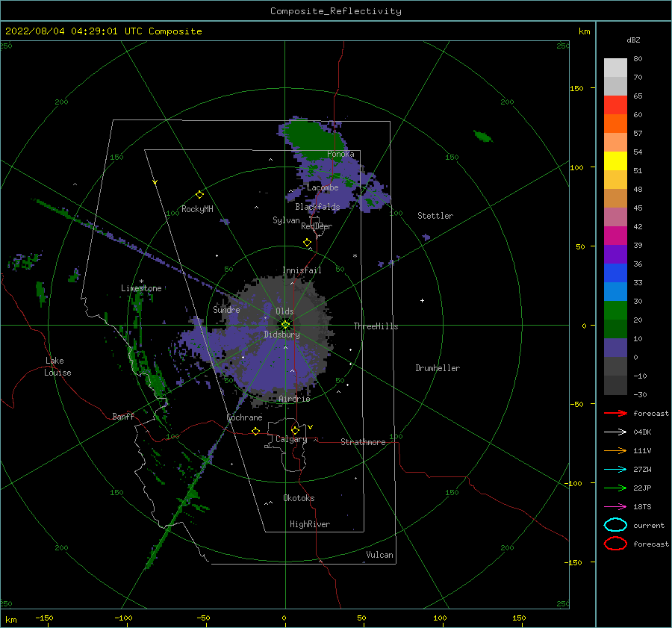This screenshot has height=628, width=672.
Task: Click the HighRiver city label
Action: (x=310, y=524)
